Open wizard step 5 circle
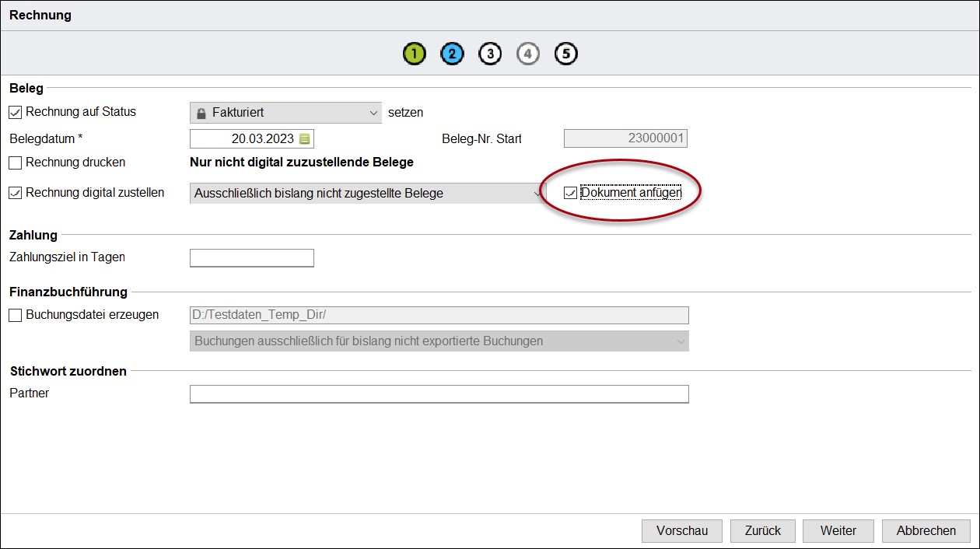Image resolution: width=980 pixels, height=549 pixels. point(566,54)
